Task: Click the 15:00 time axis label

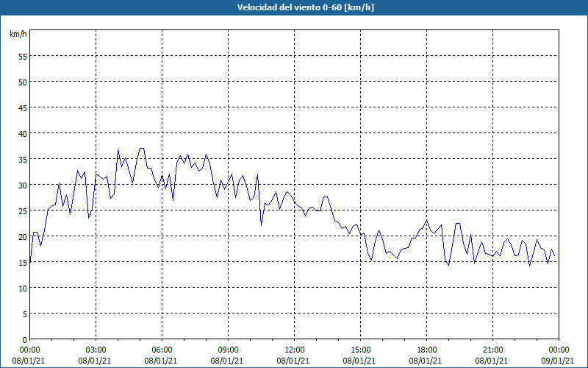Action: (360, 350)
